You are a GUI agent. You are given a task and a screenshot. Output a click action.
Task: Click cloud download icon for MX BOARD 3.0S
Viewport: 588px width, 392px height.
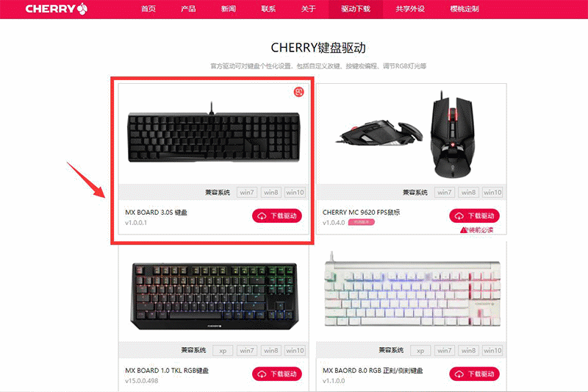pos(262,216)
